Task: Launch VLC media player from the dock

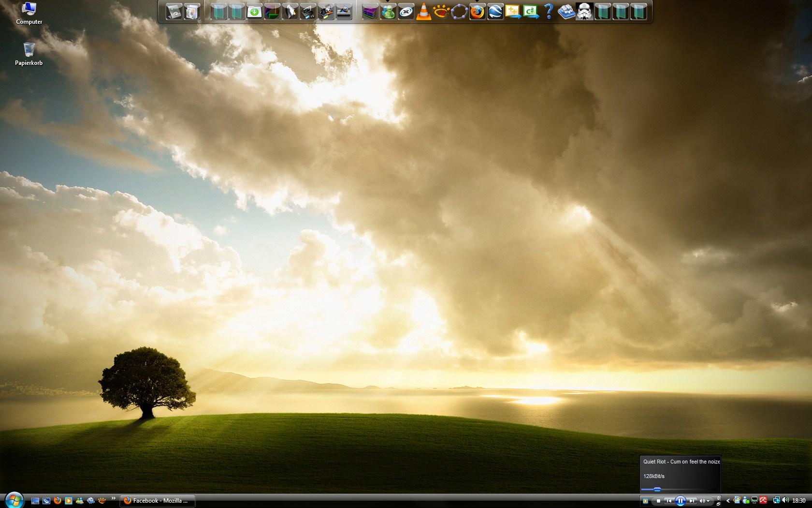Action: (424, 12)
